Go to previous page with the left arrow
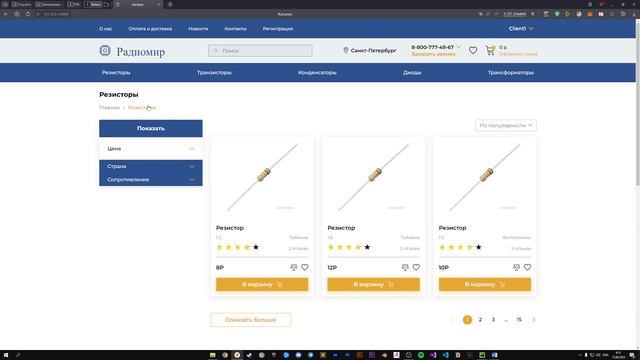This screenshot has width=640, height=360. (x=452, y=320)
